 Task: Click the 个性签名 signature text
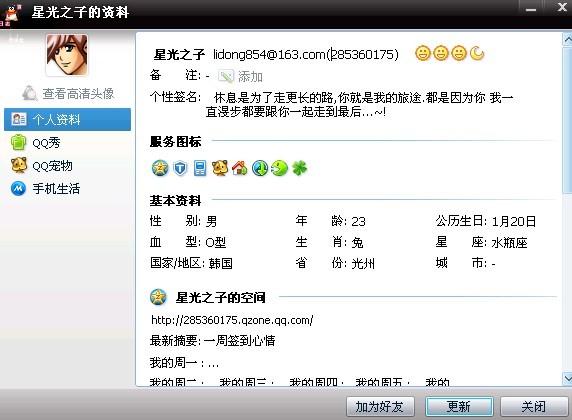[x=359, y=104]
